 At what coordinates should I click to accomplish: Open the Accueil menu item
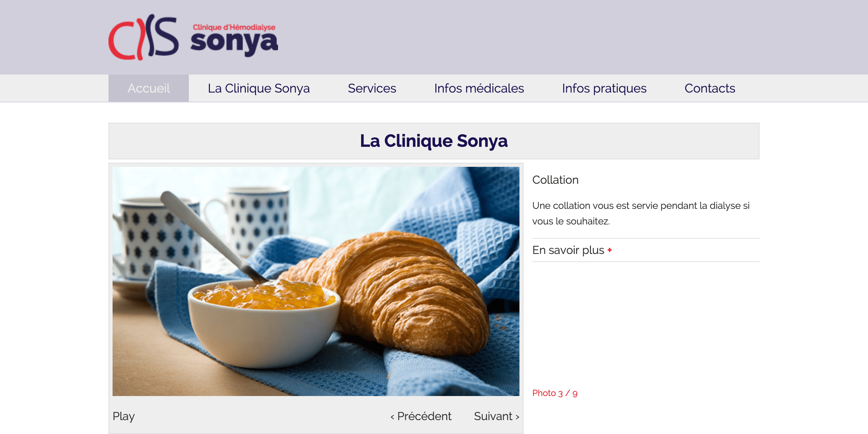point(149,88)
